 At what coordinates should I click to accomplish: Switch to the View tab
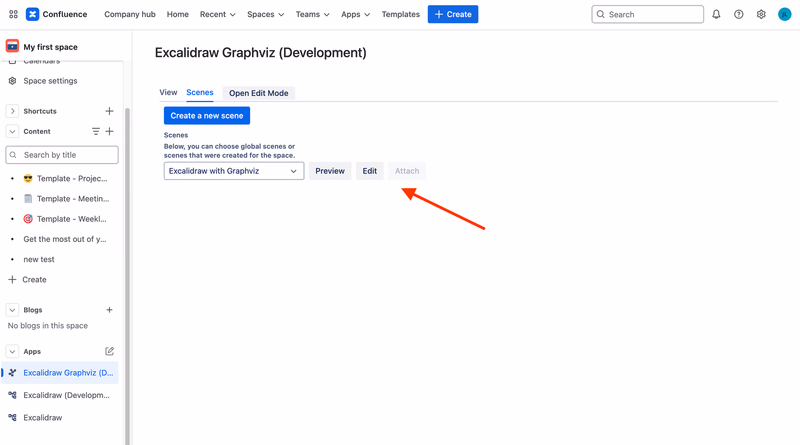(x=168, y=92)
